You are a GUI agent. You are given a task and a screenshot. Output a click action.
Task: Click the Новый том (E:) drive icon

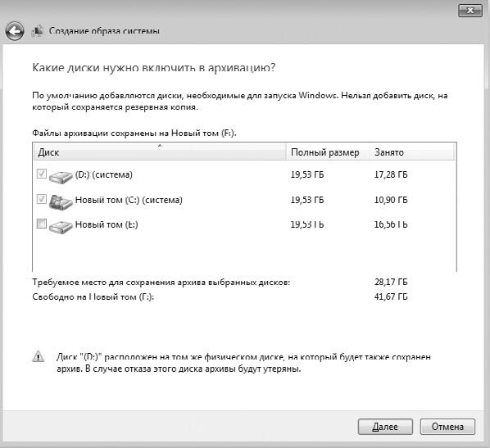pos(61,227)
